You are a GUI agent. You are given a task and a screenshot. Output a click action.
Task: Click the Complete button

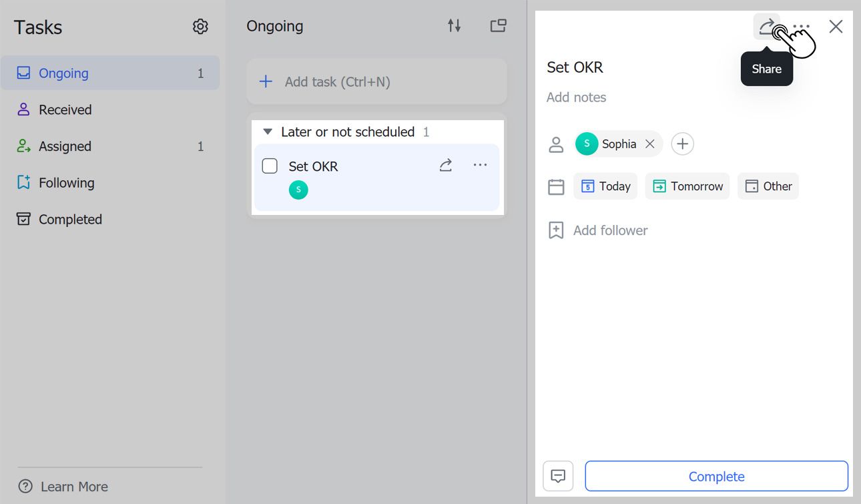[x=717, y=477]
